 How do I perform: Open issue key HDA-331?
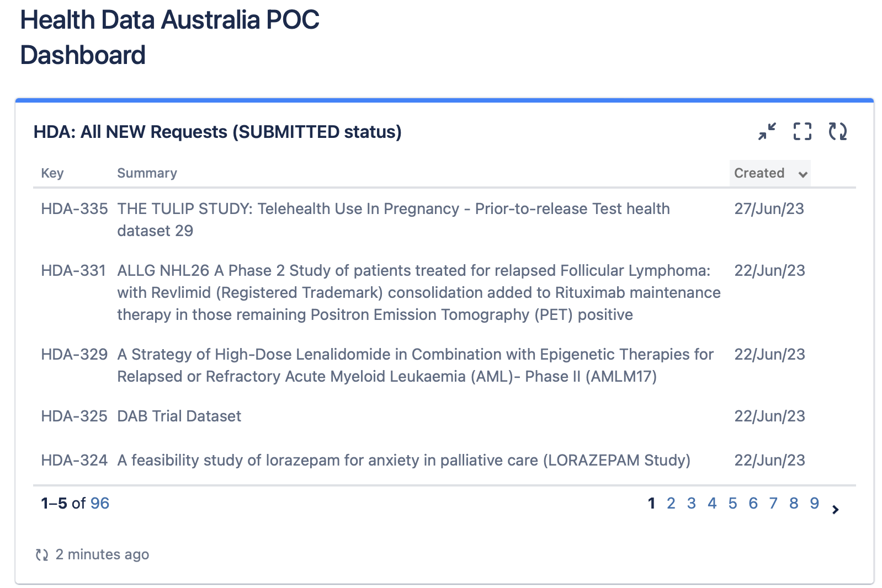coord(73,271)
